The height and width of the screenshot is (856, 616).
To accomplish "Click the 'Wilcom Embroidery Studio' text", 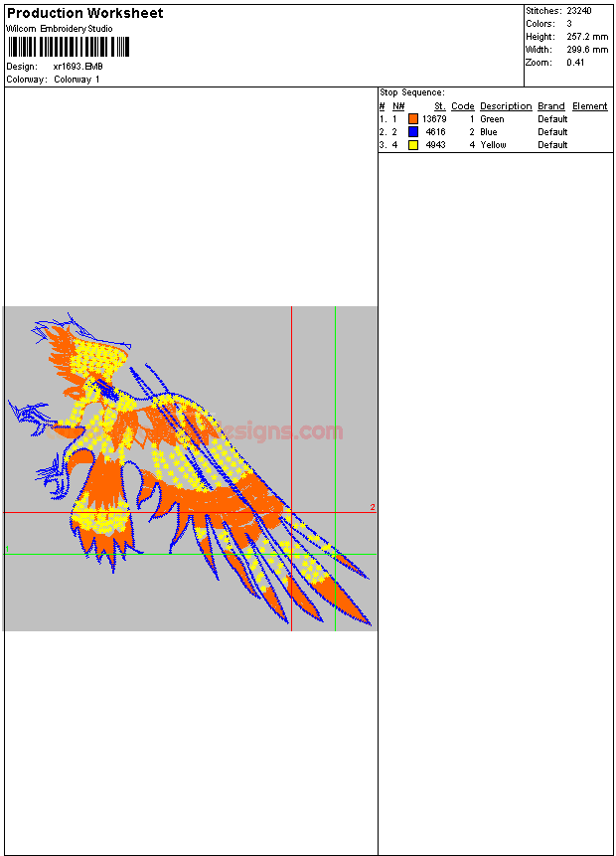I will (x=60, y=29).
